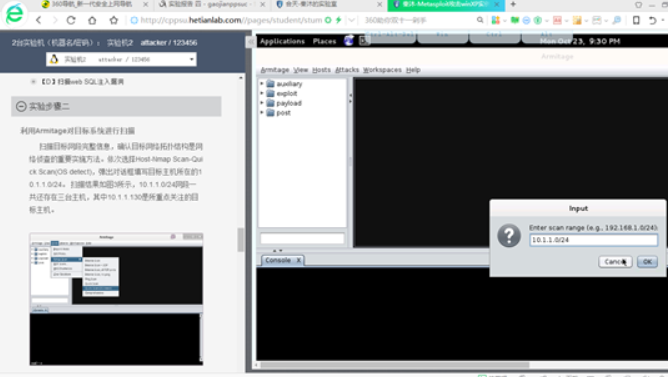
Task: Select the exploit folder label
Action: 287,94
